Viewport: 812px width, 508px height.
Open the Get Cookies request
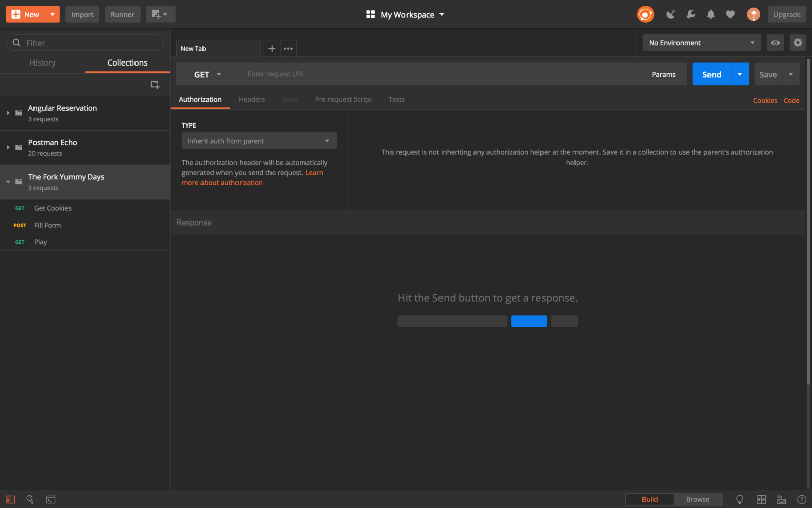(x=85, y=208)
